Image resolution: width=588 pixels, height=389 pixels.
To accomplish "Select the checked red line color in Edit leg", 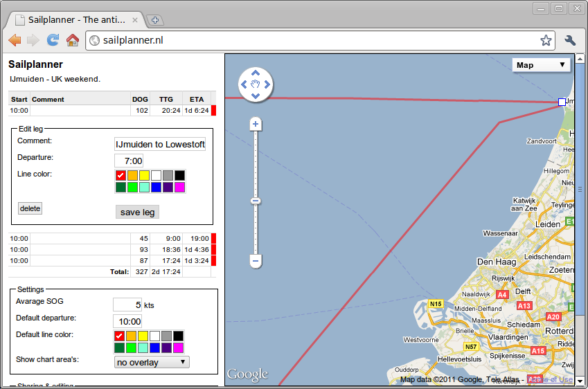I will (121, 176).
